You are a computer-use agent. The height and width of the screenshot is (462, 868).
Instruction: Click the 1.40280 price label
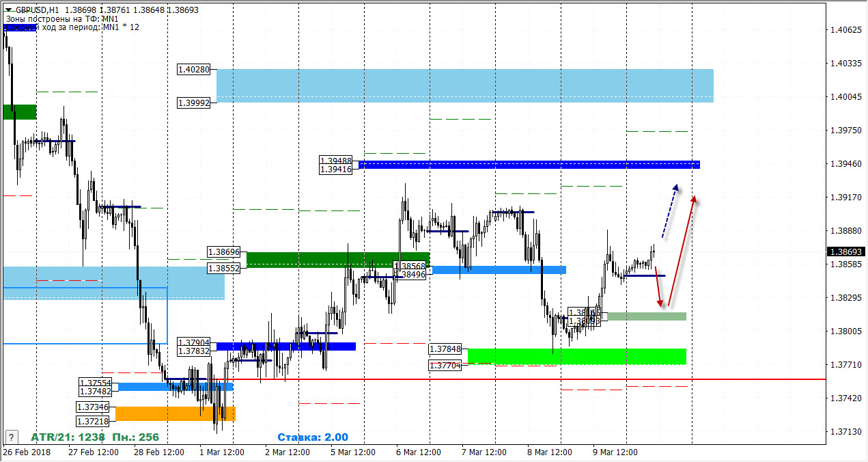(x=194, y=69)
